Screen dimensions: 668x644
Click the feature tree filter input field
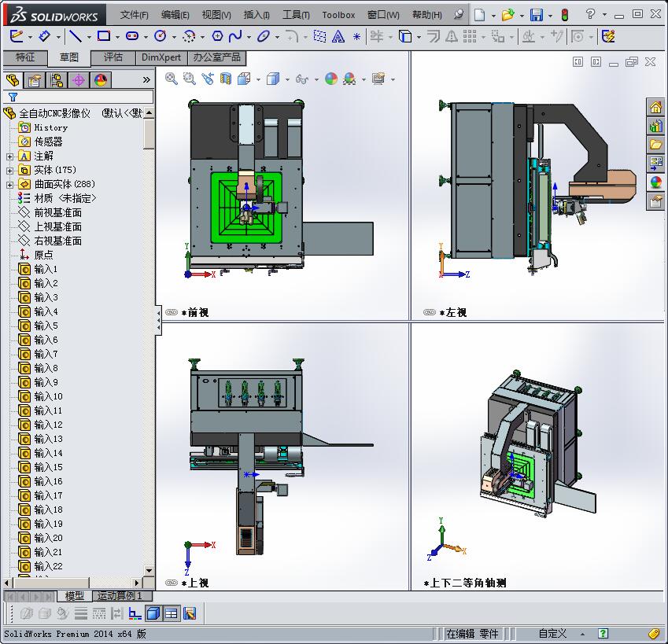coord(78,97)
